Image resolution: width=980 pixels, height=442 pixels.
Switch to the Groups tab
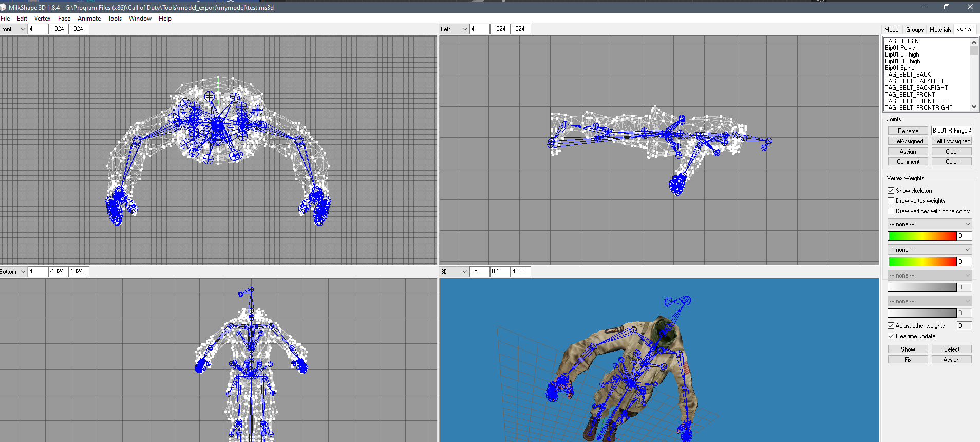tap(915, 30)
